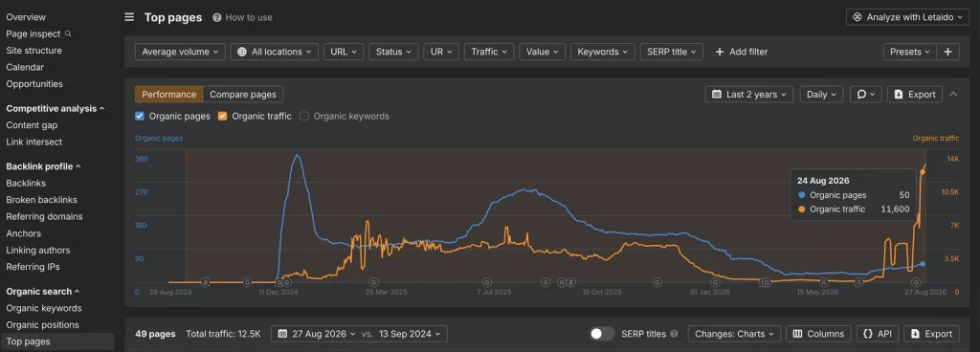This screenshot has width=980, height=352.
Task: Open the URL filter dropdown
Action: [344, 52]
